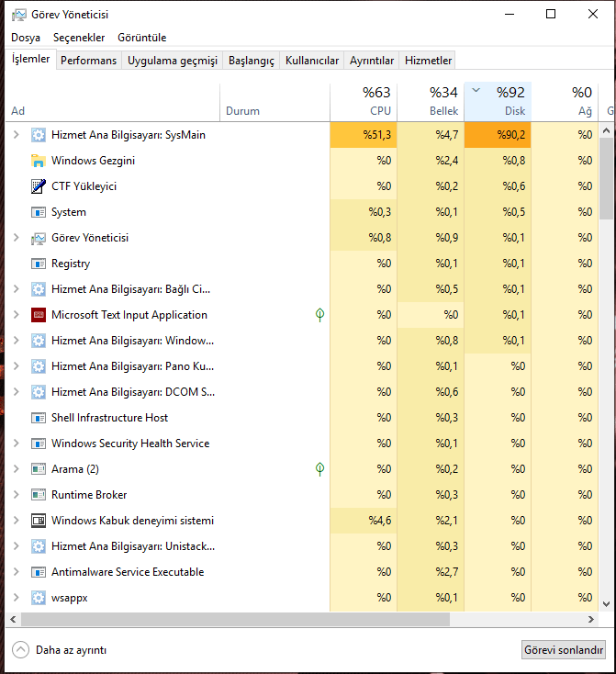Expand Windows Kabuk deneyimi sistemi row
616x674 pixels.
click(x=17, y=521)
